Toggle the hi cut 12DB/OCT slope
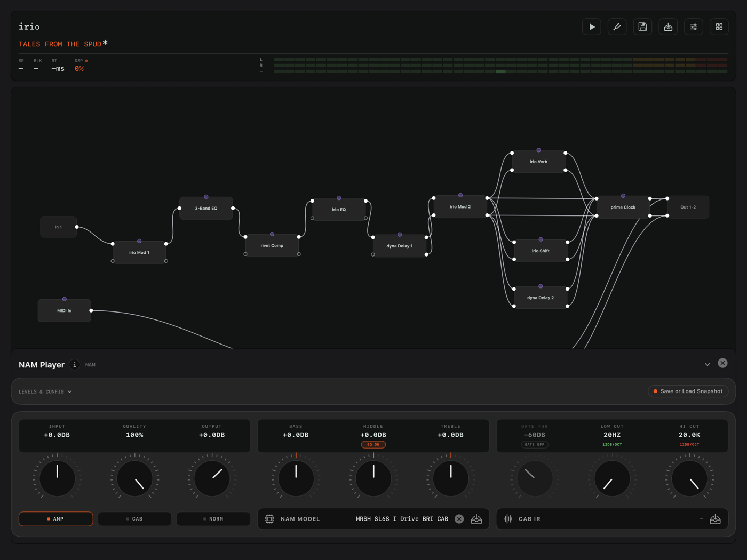Viewport: 747px width, 560px height. click(x=689, y=445)
